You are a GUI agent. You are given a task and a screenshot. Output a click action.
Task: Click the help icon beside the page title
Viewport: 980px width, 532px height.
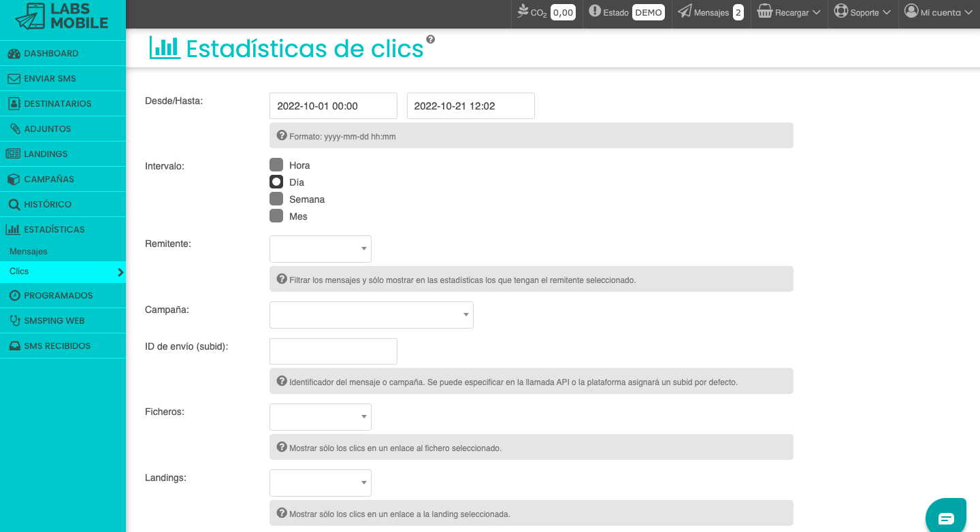click(x=430, y=39)
